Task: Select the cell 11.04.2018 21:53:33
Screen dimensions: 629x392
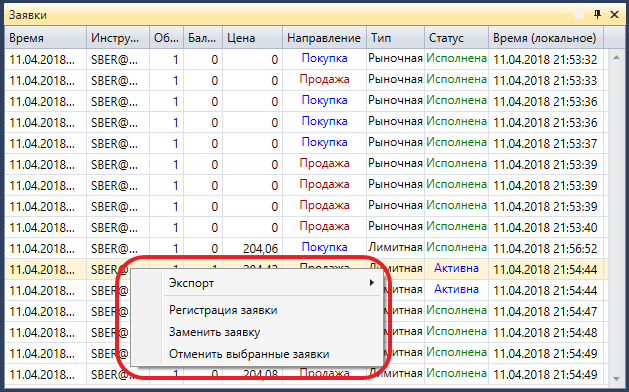Action: pyautogui.click(x=545, y=81)
